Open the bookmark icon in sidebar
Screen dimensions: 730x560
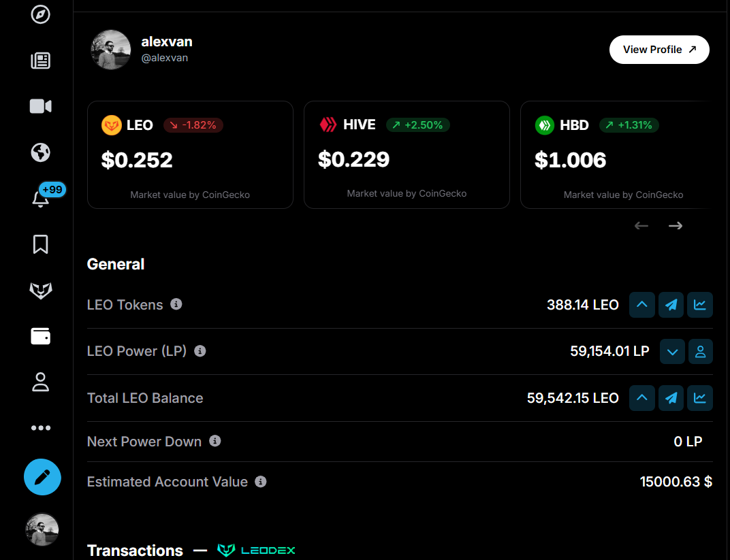[x=40, y=244]
